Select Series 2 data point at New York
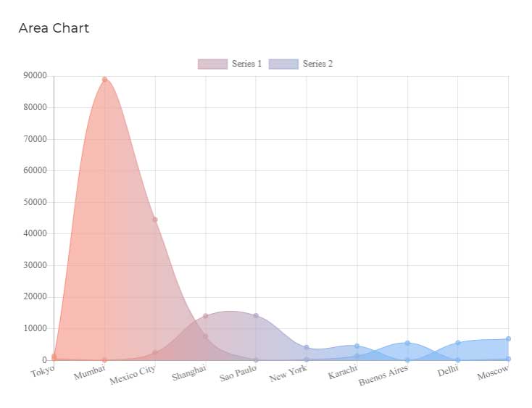 click(x=307, y=347)
